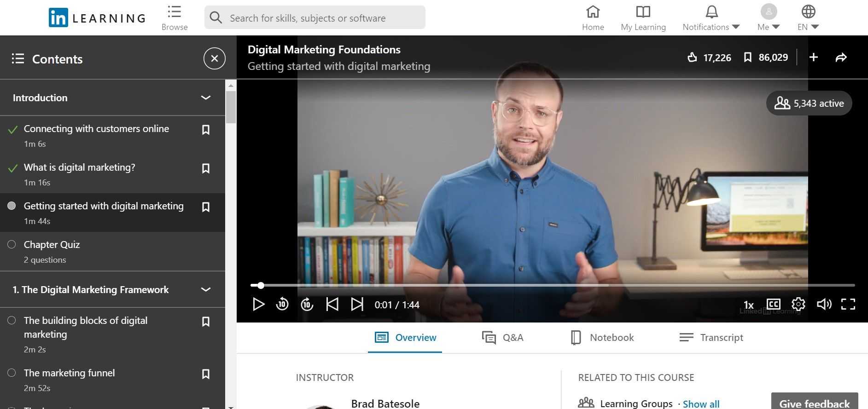The height and width of the screenshot is (409, 868).
Task: Enter fullscreen video mode
Action: [x=848, y=305]
